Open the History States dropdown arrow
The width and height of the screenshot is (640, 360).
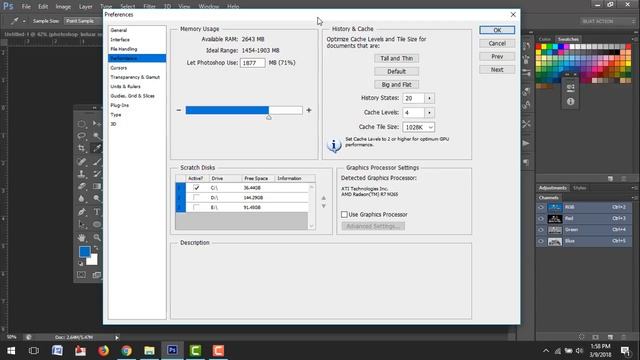click(x=429, y=98)
